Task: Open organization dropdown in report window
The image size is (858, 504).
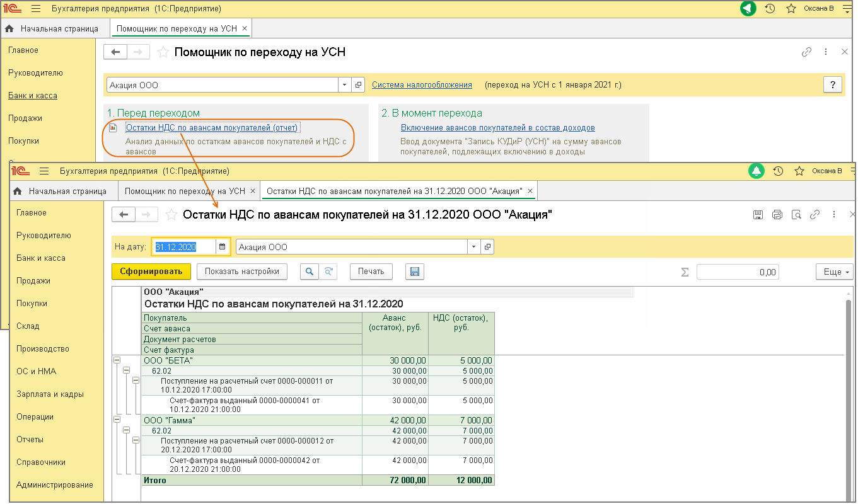Action: point(474,247)
